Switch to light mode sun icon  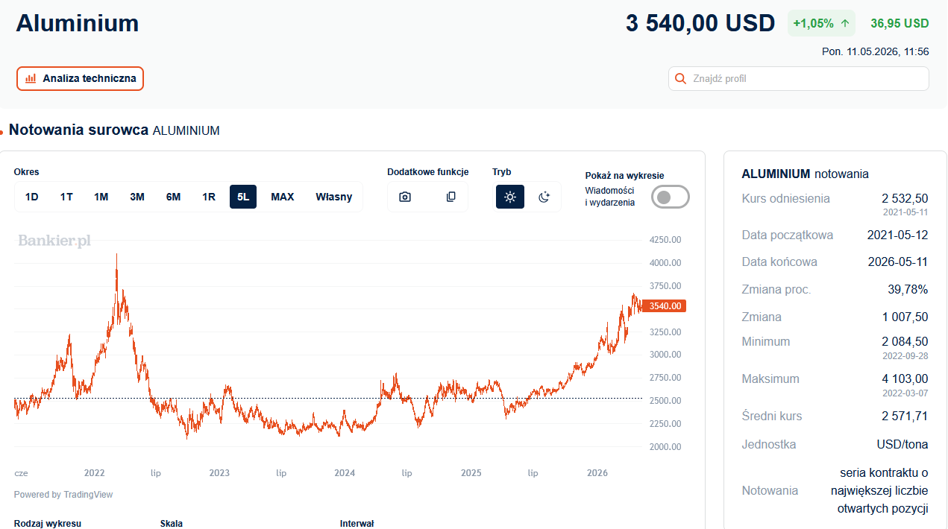coord(510,197)
